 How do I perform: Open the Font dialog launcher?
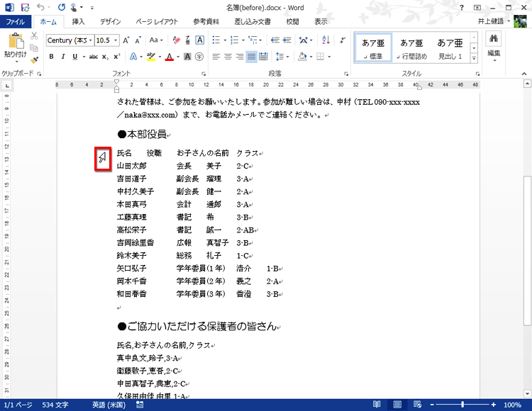click(204, 74)
